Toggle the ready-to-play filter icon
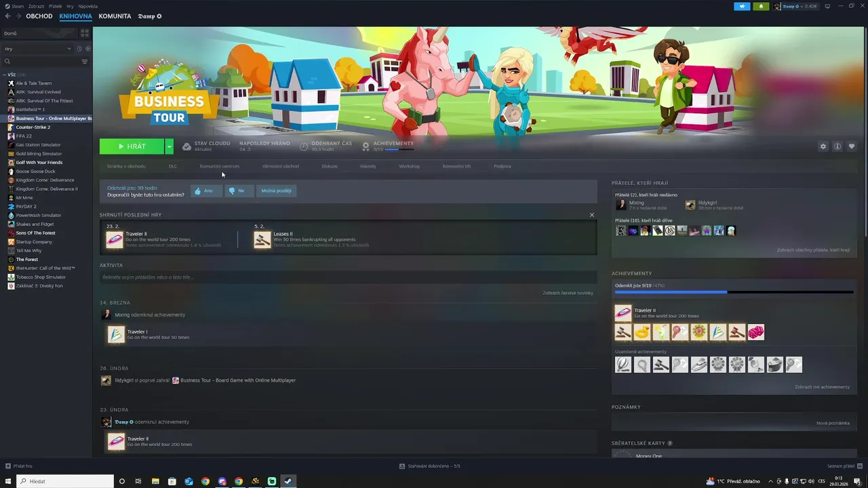868x488 pixels. [87, 49]
